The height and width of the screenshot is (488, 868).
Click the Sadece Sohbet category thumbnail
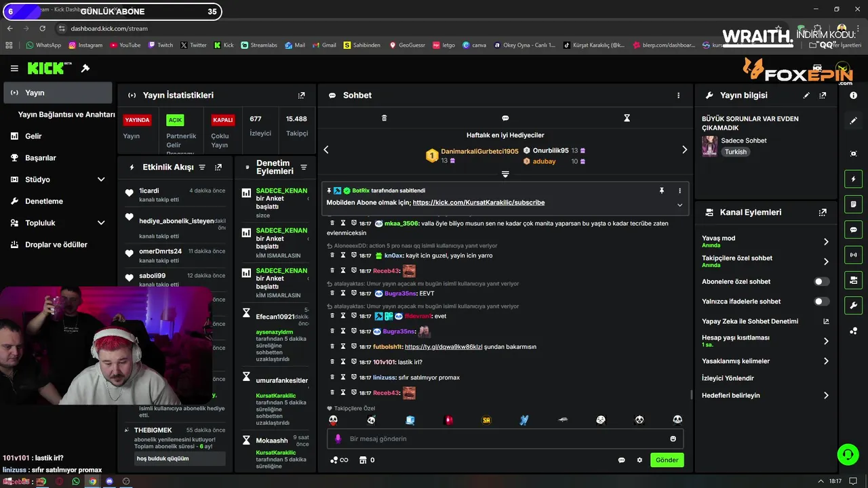[x=710, y=146]
